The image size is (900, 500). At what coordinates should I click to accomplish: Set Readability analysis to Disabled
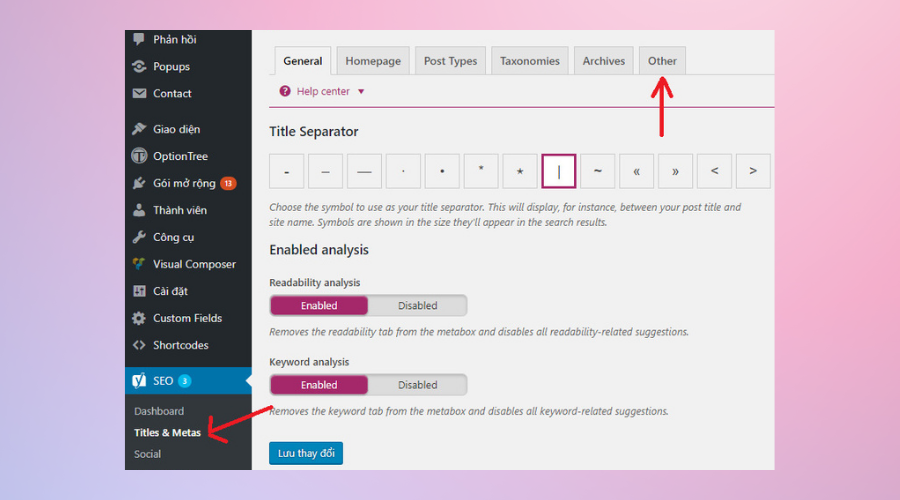click(417, 305)
